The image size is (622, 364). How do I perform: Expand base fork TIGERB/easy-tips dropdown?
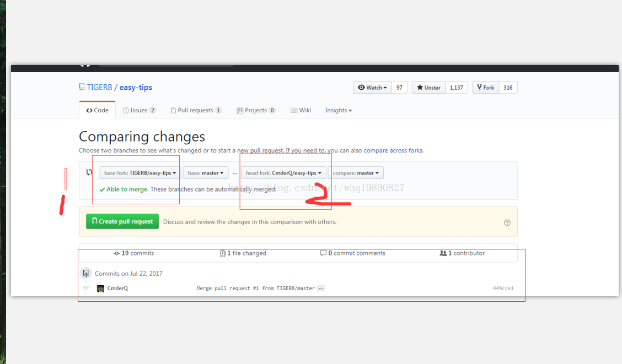click(x=140, y=173)
